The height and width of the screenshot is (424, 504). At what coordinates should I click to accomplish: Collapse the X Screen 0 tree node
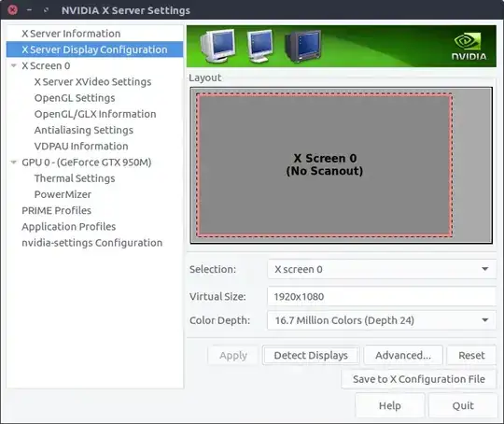[13, 65]
